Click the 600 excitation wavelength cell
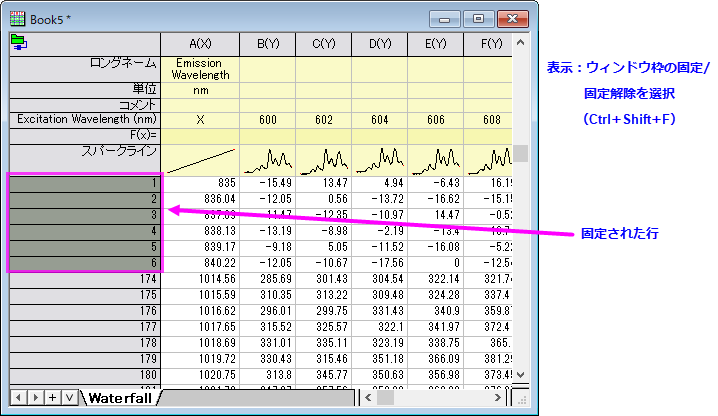Screen dimensions: 718x416 pos(268,120)
